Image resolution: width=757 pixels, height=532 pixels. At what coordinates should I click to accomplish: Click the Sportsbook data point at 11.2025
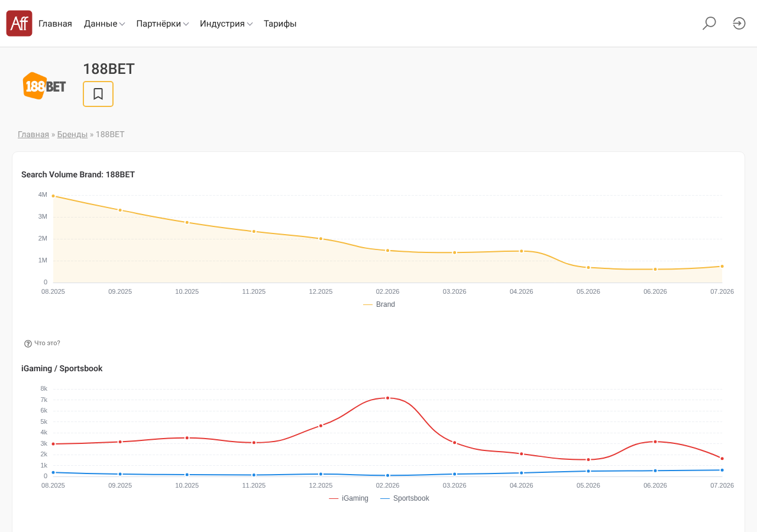254,443
